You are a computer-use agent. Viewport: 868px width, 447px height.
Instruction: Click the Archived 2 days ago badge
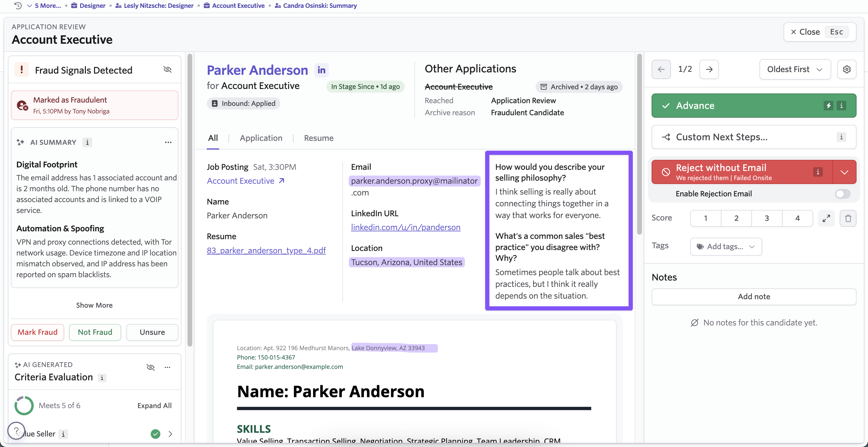pos(579,87)
